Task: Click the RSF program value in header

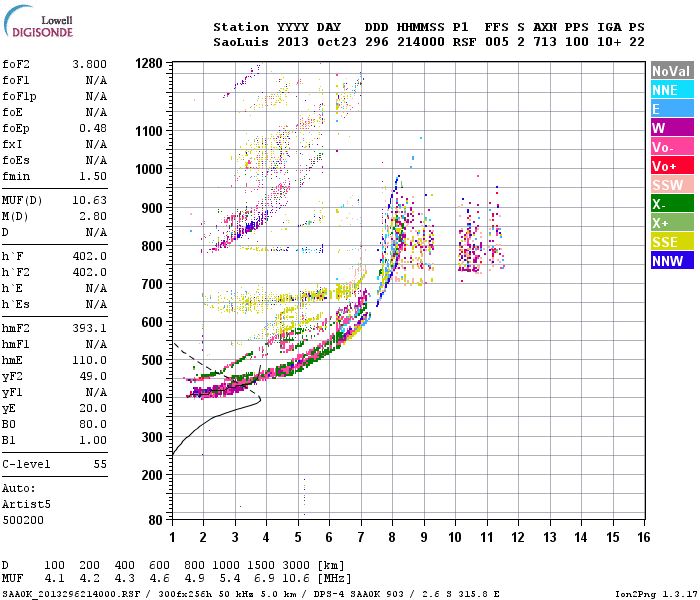Action: (464, 42)
